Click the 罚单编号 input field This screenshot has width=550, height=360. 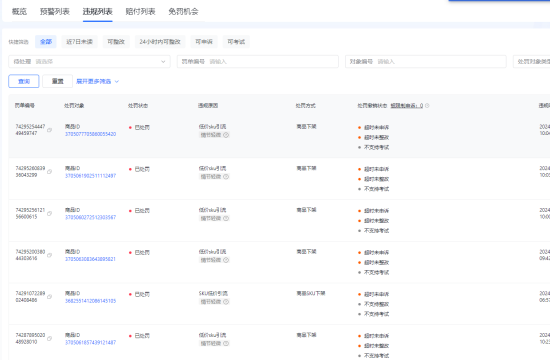[x=258, y=61]
